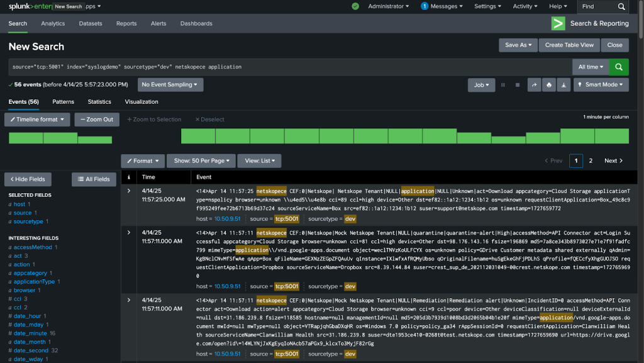This screenshot has height=363, width=644.
Task: Open the All time range picker
Action: coord(591,67)
